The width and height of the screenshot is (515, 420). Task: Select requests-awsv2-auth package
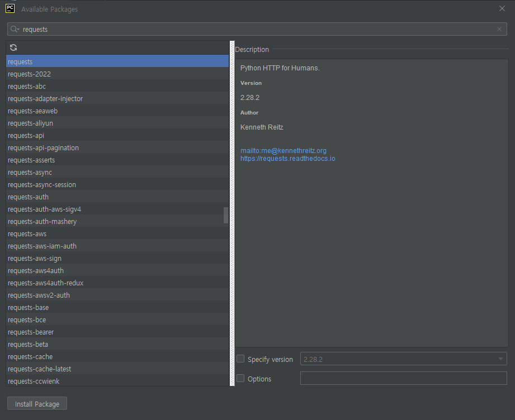(117, 295)
